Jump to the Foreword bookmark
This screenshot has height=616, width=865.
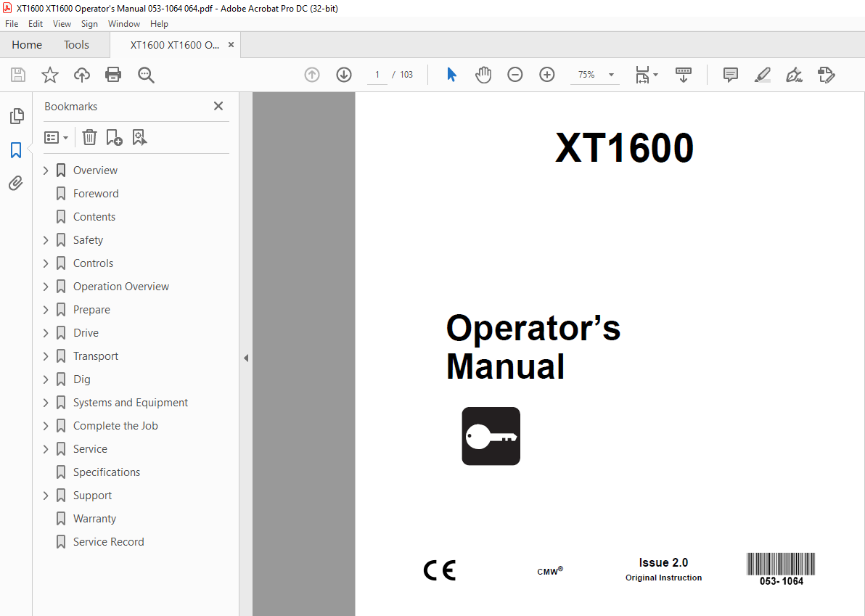96,194
